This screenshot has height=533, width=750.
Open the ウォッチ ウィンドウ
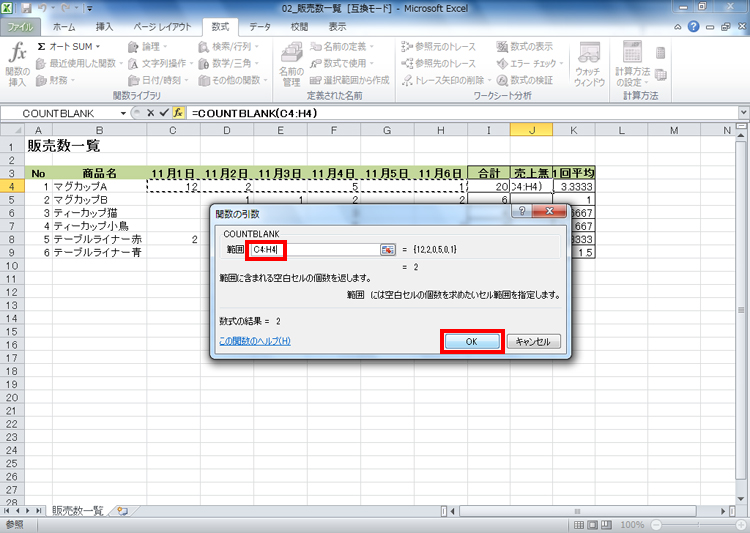589,64
